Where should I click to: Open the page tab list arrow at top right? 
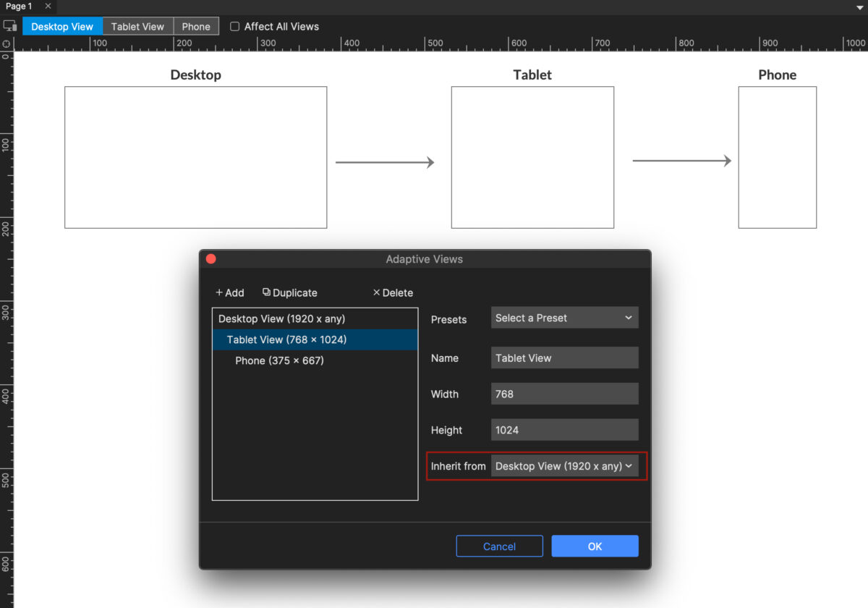point(859,7)
